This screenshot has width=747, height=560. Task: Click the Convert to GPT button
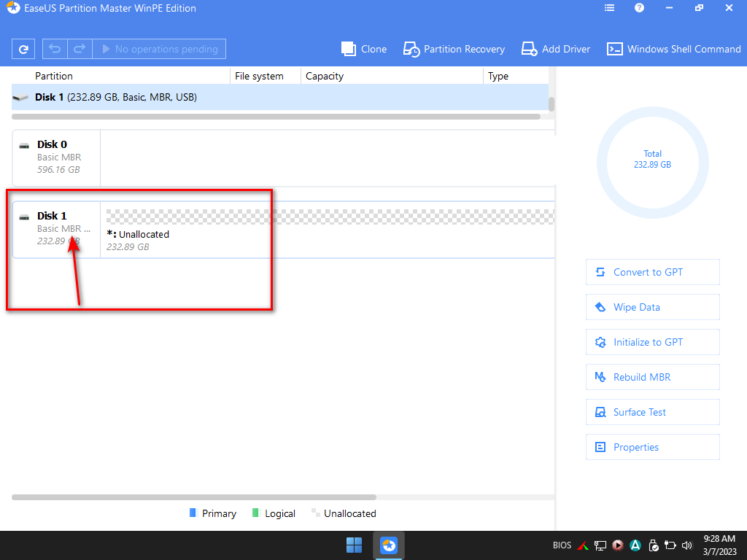[653, 272]
